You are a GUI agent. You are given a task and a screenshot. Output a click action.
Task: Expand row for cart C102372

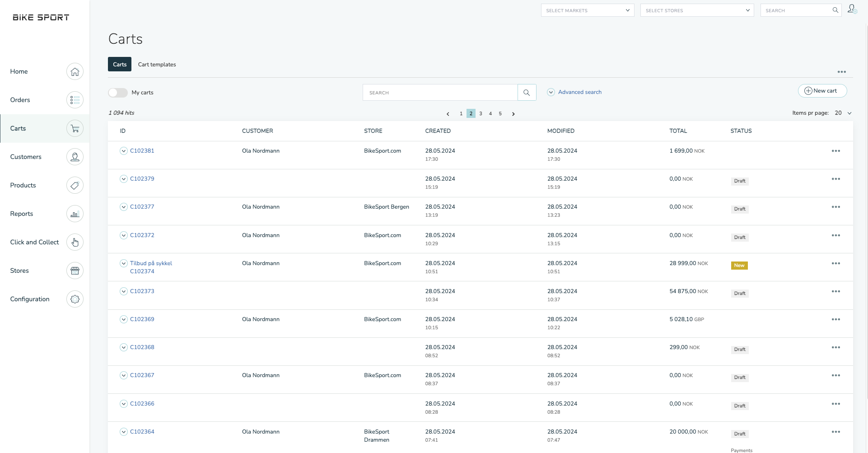tap(123, 235)
